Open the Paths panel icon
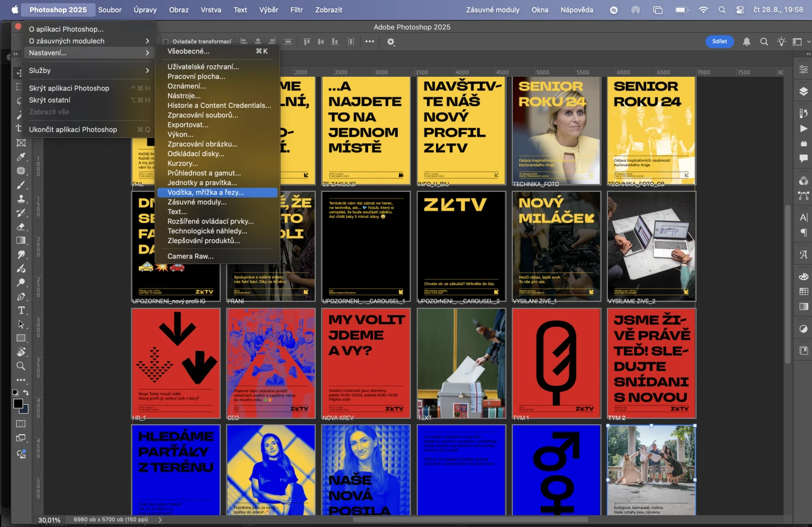This screenshot has height=527, width=812. pos(803,196)
